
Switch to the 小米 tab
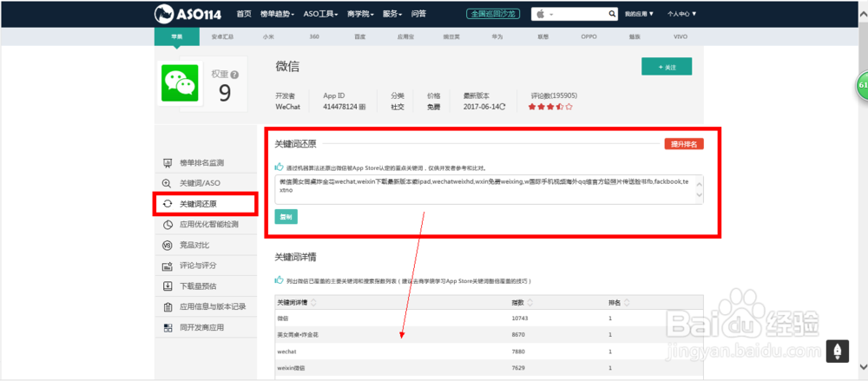click(268, 36)
